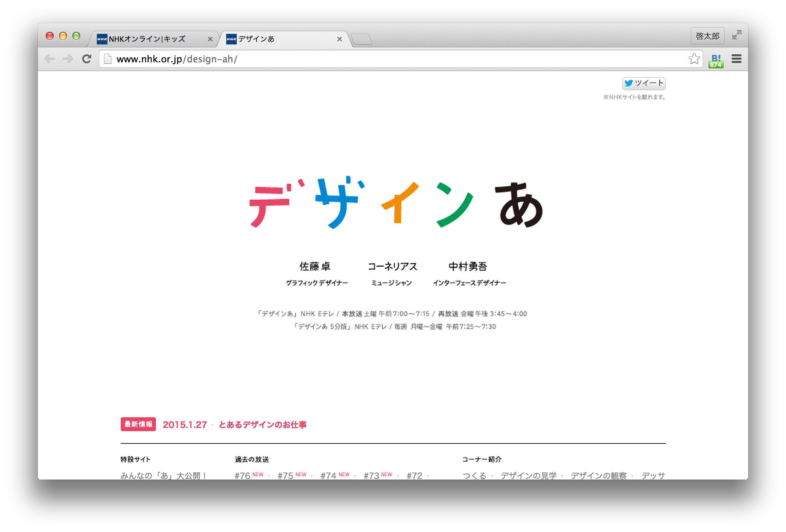786x532 pixels.
Task: Click the グラフィックデザイナー caption
Action: click(x=317, y=283)
